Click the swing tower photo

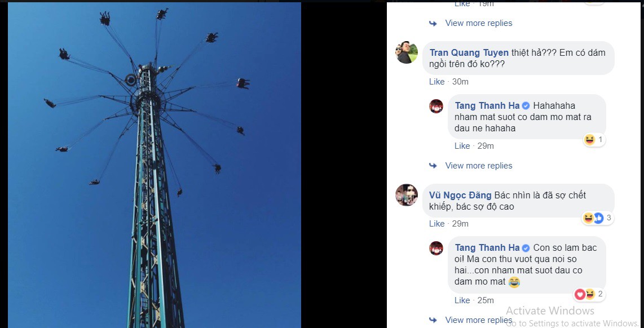click(x=155, y=165)
